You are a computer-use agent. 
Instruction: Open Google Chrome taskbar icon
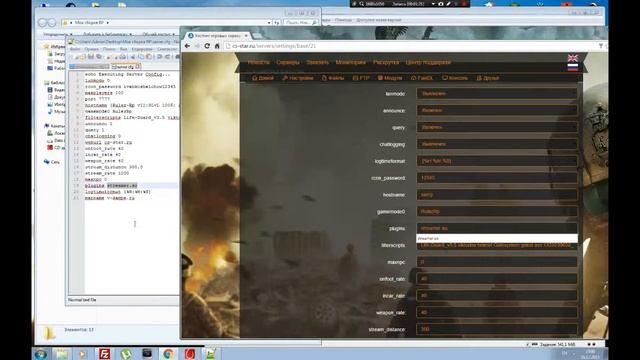click(168, 353)
